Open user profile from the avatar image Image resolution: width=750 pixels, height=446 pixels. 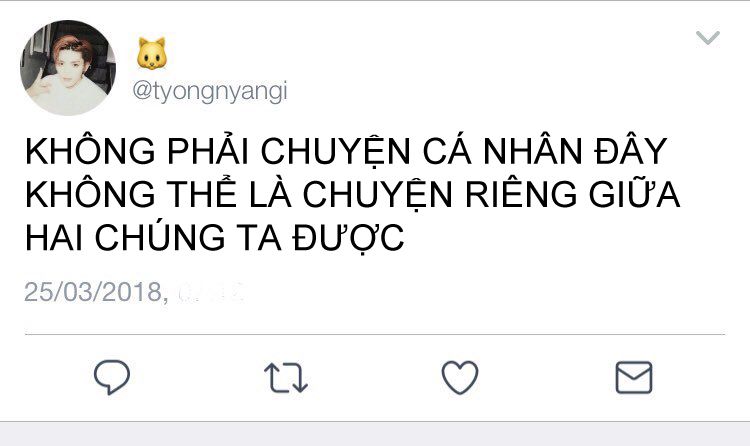68,67
